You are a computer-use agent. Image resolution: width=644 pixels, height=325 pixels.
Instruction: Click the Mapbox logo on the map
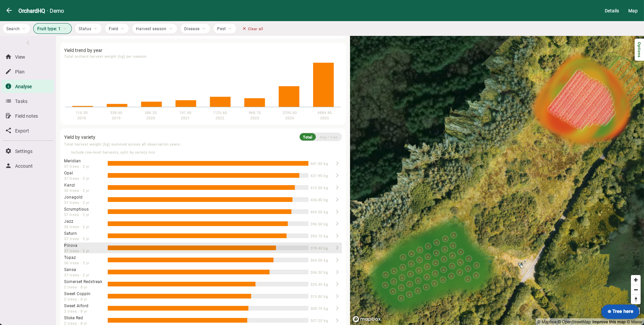point(367,319)
